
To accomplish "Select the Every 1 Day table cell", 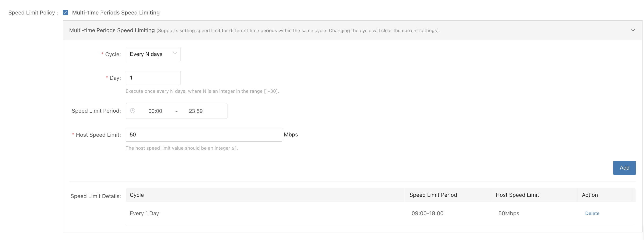I will tap(144, 213).
